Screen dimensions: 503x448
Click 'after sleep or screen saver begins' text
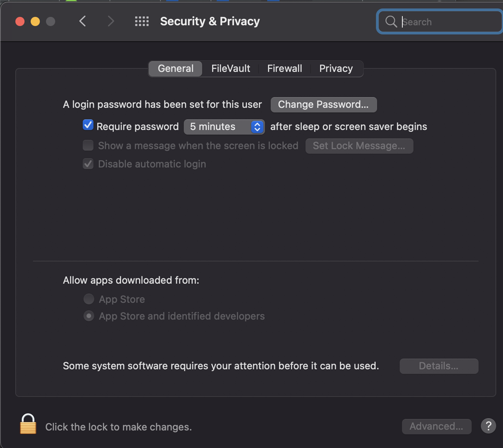click(x=349, y=127)
